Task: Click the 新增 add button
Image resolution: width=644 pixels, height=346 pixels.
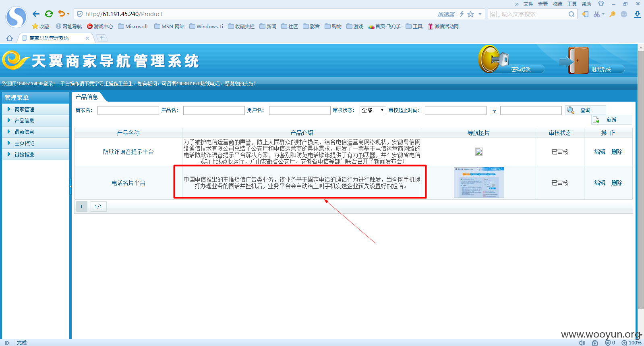Action: point(611,120)
